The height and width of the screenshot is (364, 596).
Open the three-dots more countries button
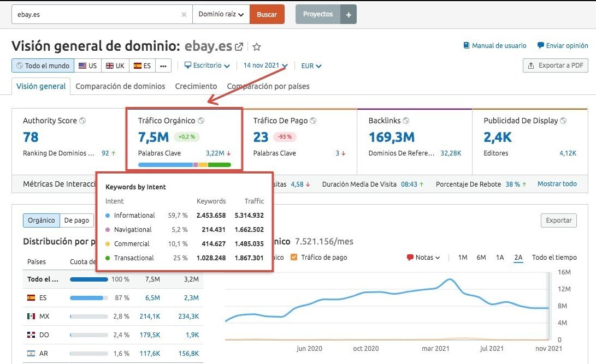tap(163, 65)
